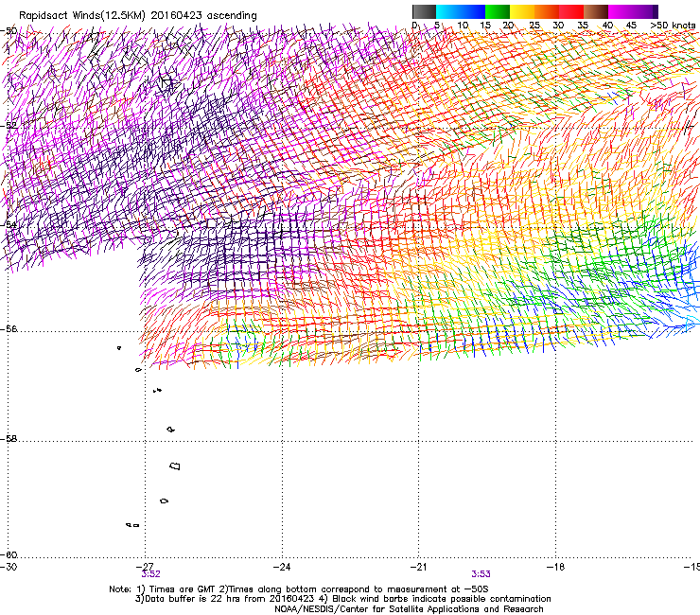Click the yellow 20-25 knots legend segment
Screen dimensions: 700x615
click(x=522, y=11)
